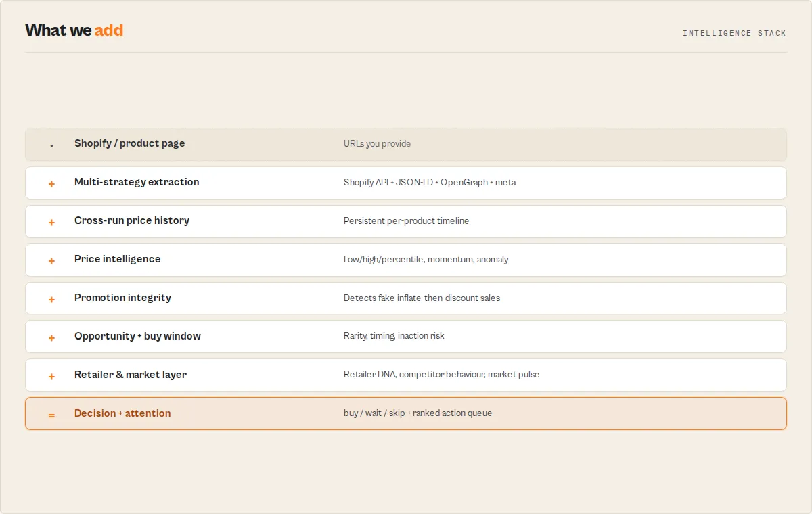
Task: Click the equals icon beside Decision + attention
Action: (x=51, y=415)
